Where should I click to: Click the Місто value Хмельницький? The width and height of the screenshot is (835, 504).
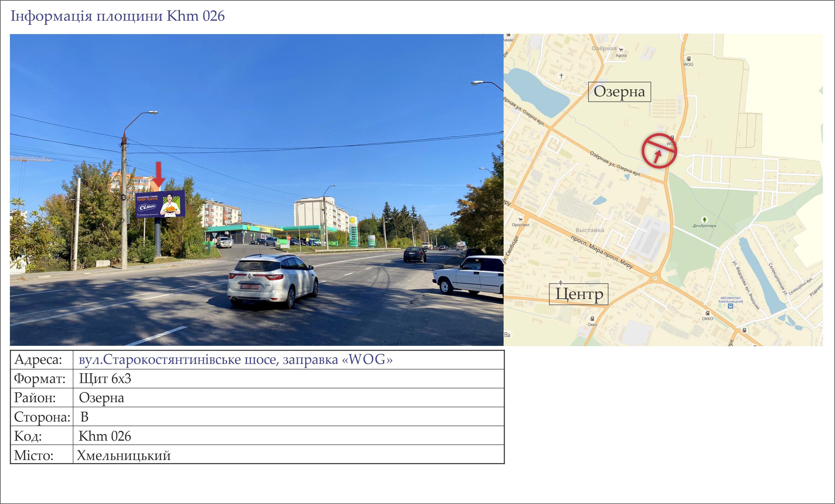point(124,456)
